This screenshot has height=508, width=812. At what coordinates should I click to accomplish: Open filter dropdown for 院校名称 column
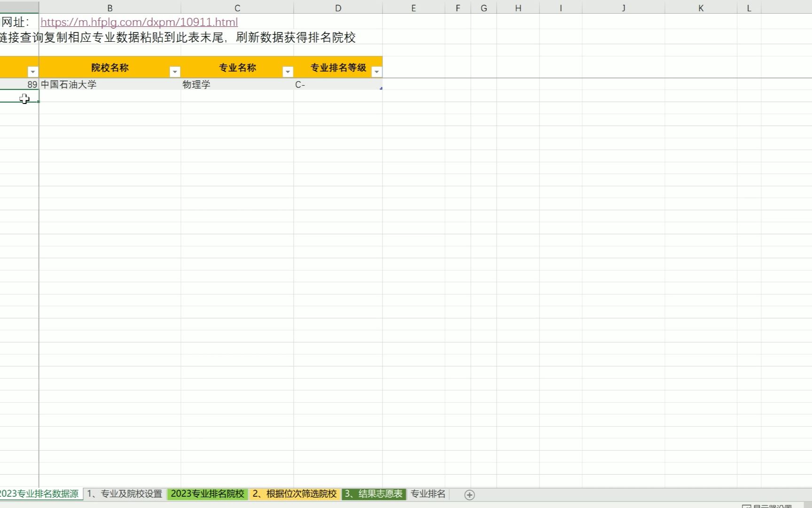(x=175, y=71)
